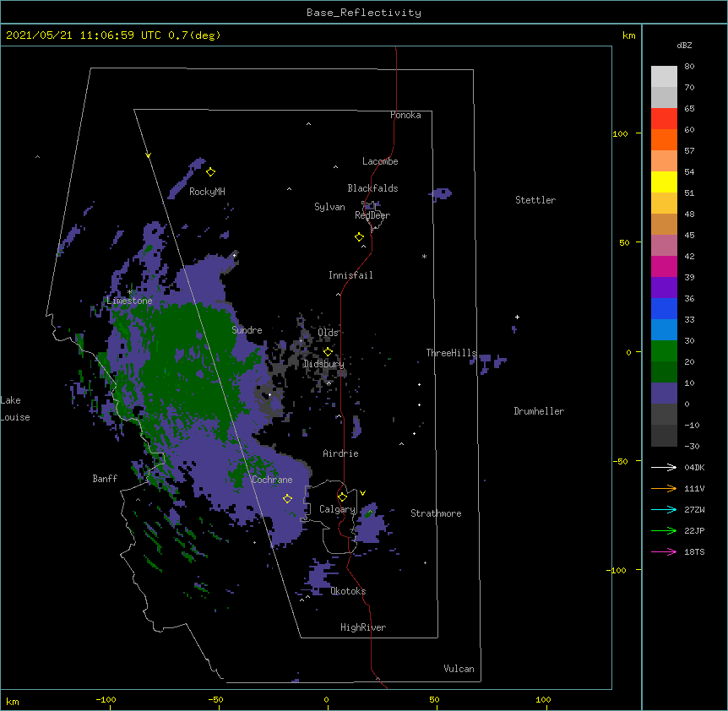728x711 pixels.
Task: Click the yellow station marker near RockyMH
Action: 211,172
